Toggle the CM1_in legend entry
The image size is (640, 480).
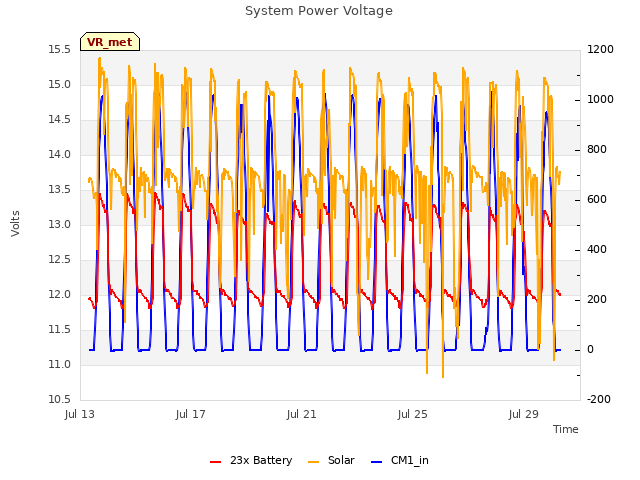[x=400, y=460]
